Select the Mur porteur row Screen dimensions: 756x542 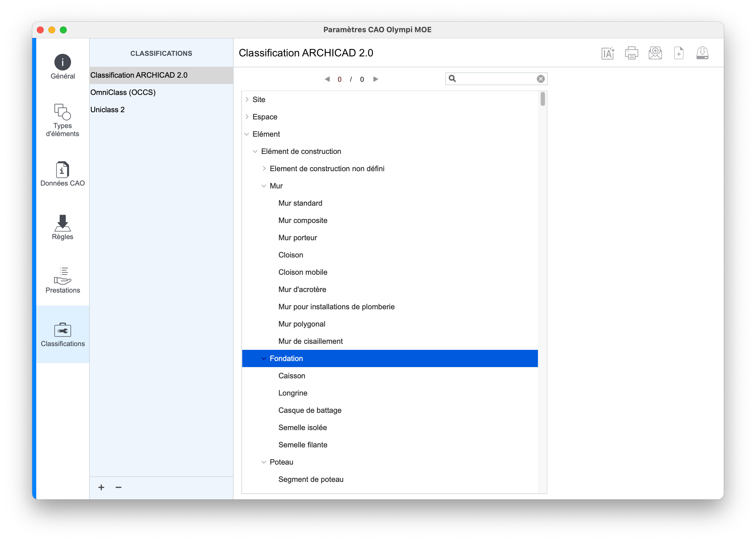tap(390, 238)
